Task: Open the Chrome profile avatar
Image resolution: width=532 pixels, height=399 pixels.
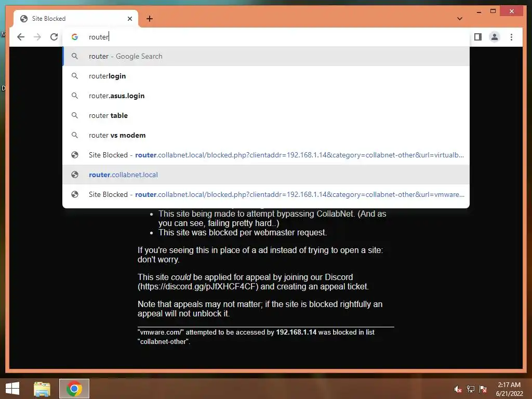Action: click(495, 37)
